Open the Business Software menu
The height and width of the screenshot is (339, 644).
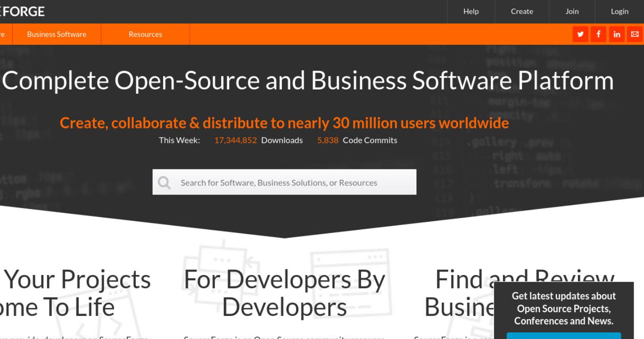(x=57, y=34)
